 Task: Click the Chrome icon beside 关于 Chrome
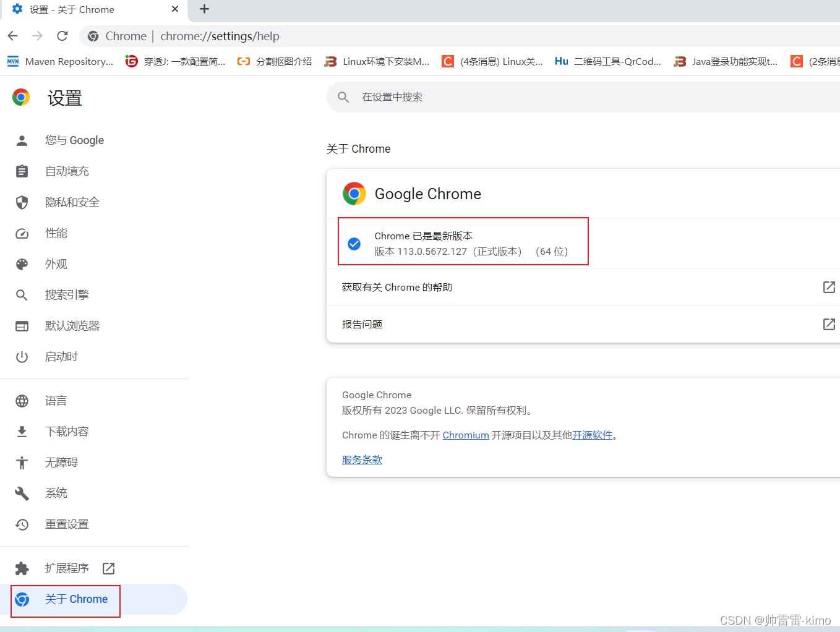(x=22, y=599)
